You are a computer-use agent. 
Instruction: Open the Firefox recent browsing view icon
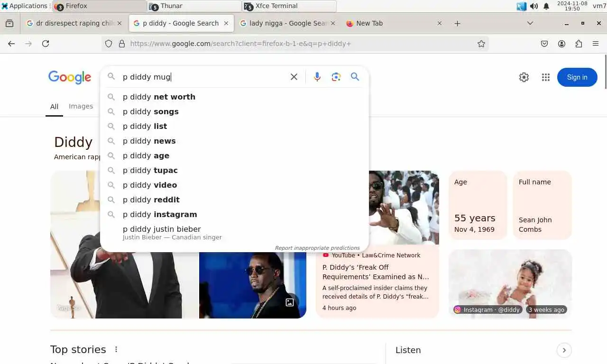pos(9,23)
